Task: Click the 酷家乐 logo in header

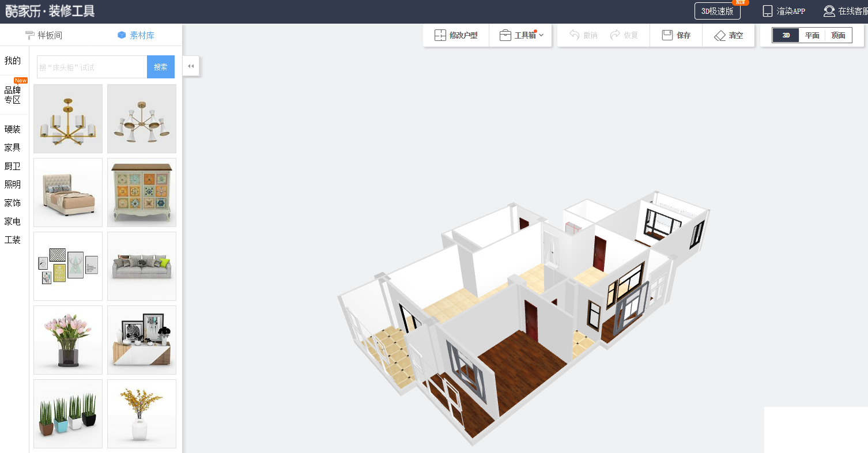Action: pyautogui.click(x=50, y=10)
